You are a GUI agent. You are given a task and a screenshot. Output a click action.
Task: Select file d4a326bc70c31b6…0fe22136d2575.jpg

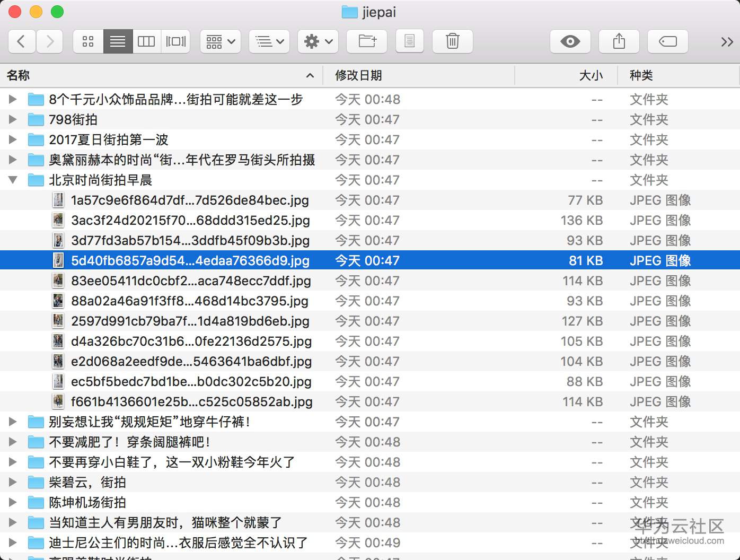point(370,341)
